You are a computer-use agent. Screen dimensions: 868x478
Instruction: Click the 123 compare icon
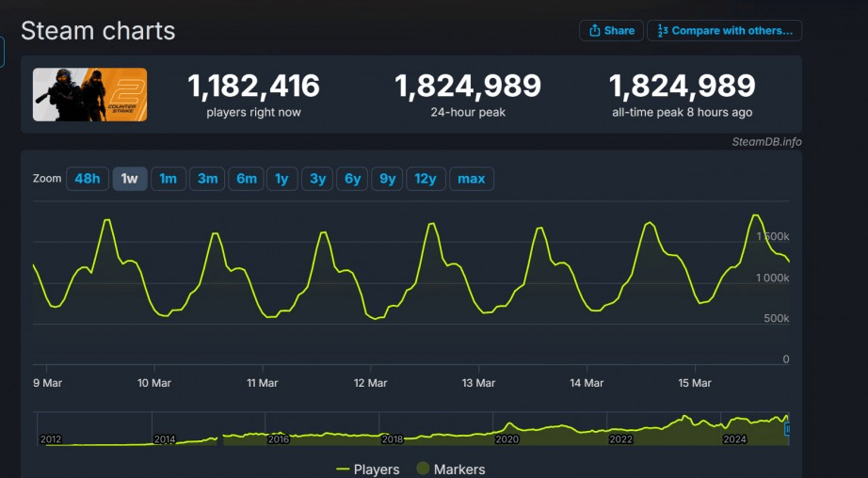[x=663, y=31]
